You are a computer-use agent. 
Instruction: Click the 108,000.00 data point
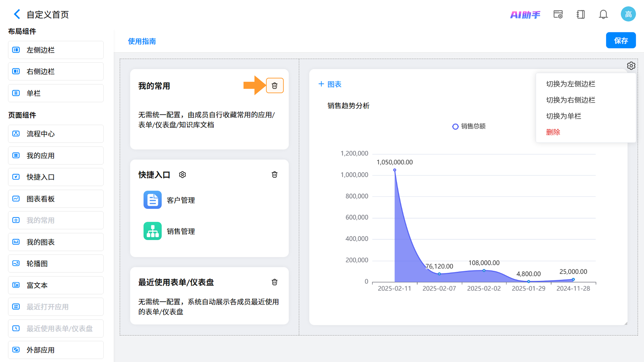click(484, 270)
